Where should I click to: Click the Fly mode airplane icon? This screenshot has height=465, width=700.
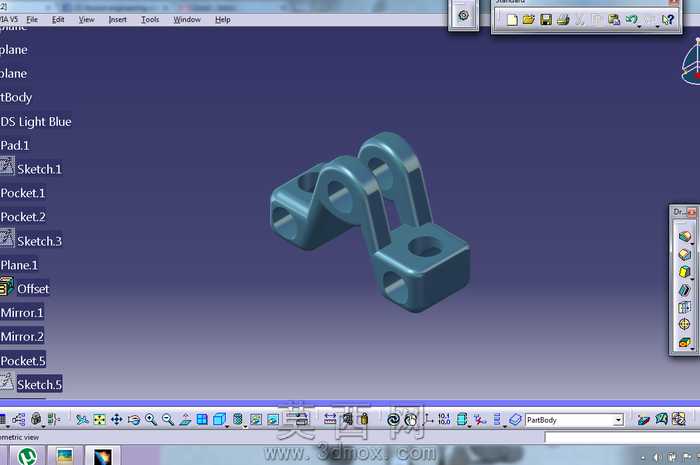[82, 419]
